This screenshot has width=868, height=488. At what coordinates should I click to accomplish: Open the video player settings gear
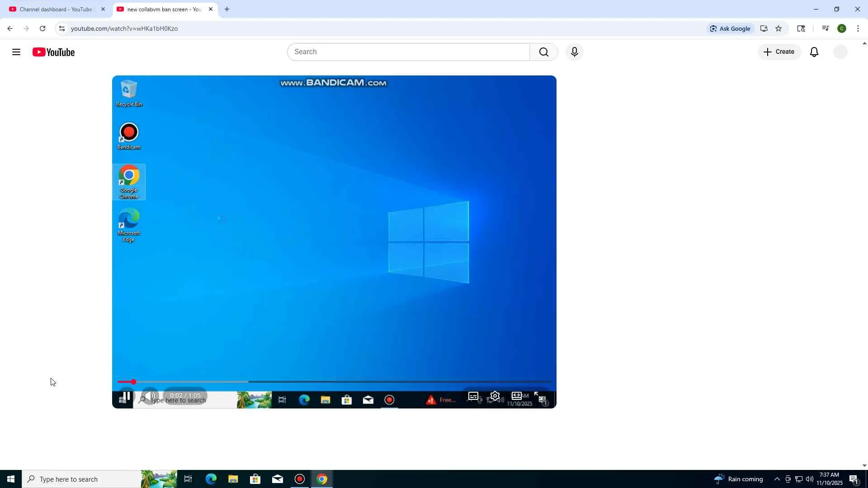tap(495, 396)
